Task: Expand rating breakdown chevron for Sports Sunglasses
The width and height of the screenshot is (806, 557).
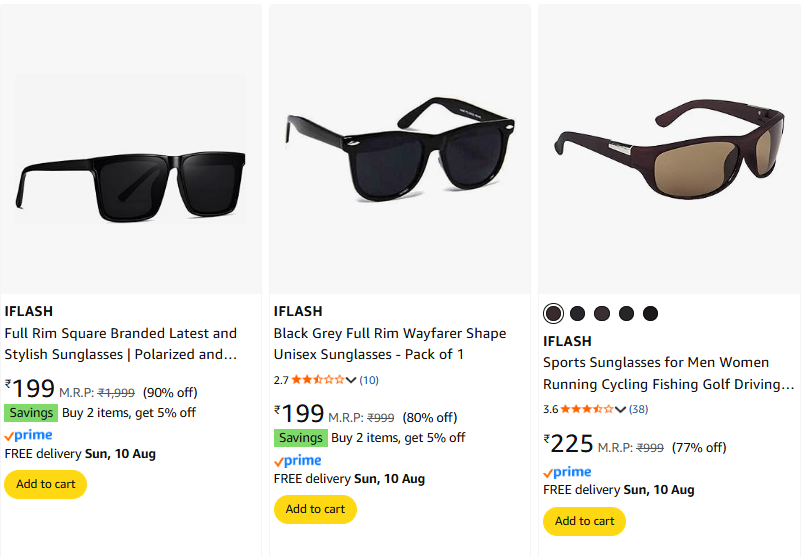Action: tap(621, 409)
